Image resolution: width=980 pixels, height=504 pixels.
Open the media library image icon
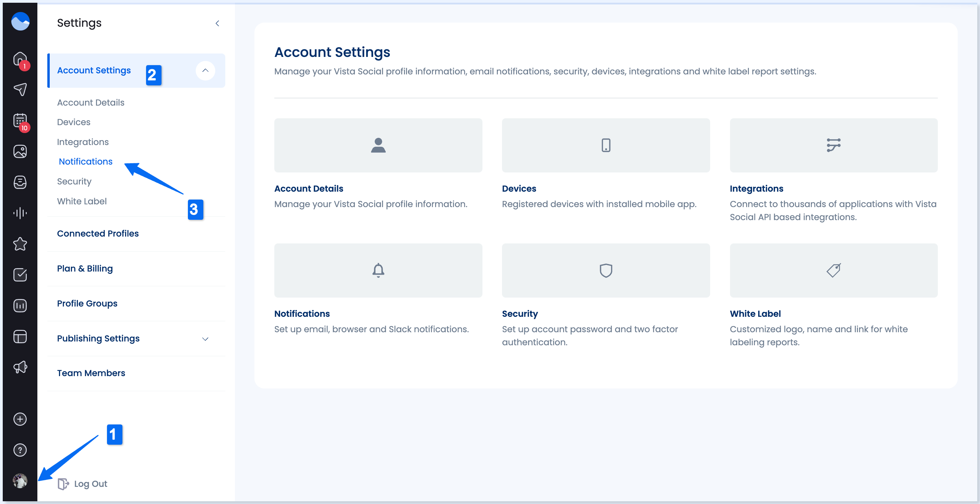pos(20,152)
